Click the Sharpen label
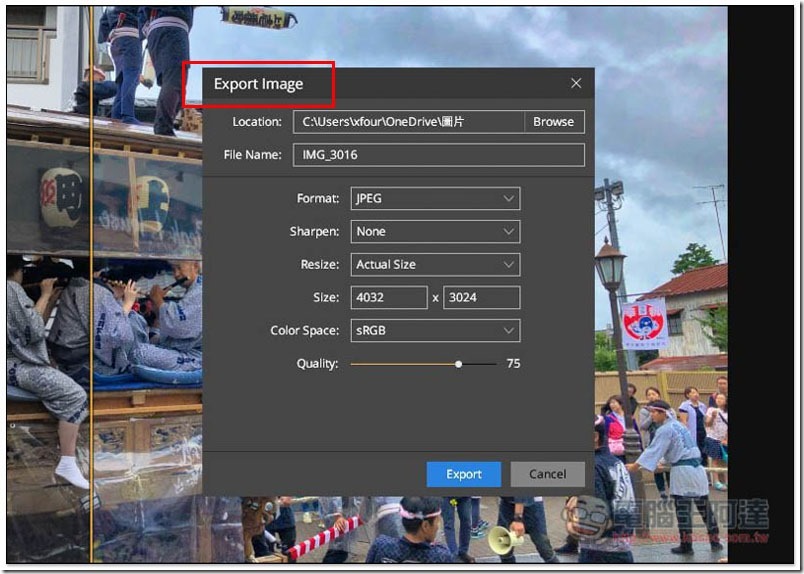804x574 pixels. tap(314, 231)
